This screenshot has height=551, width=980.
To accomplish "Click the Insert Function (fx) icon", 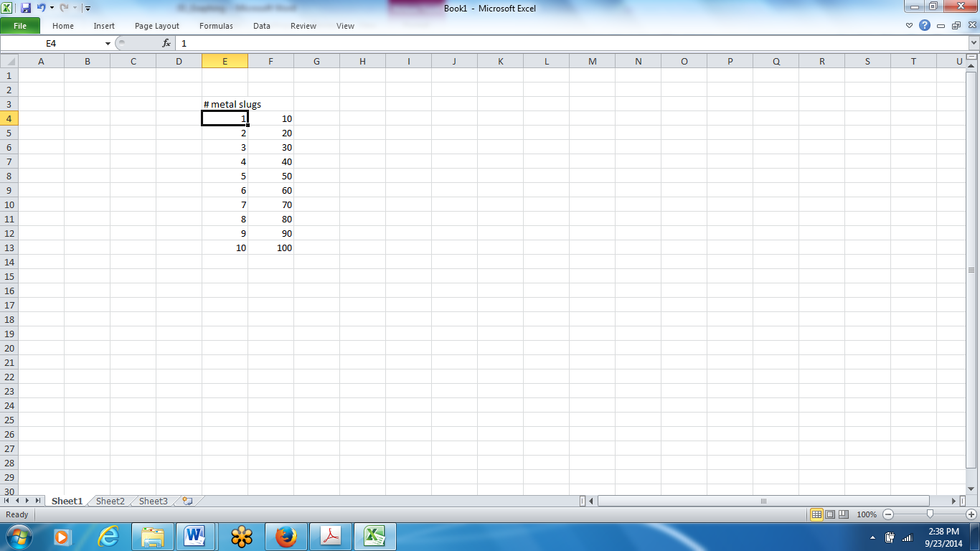I will click(x=166, y=42).
